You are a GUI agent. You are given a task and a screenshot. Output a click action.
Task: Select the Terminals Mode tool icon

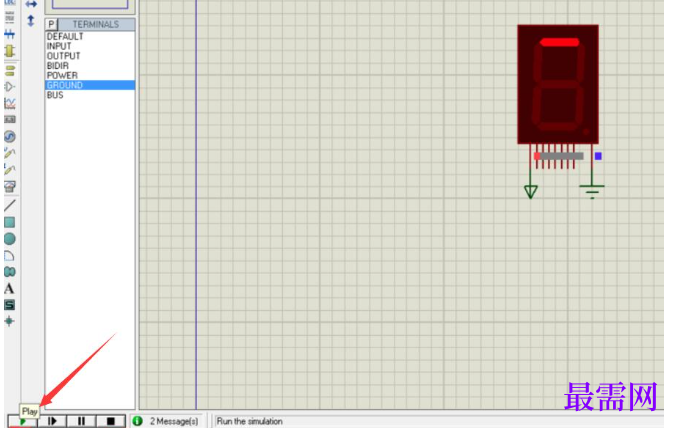[9, 70]
